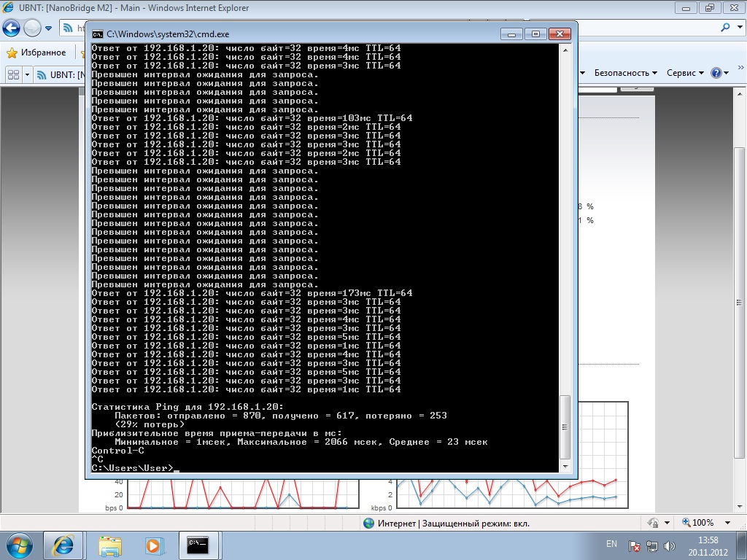Minimize the cmd.exe window
Image resolution: width=747 pixels, height=560 pixels.
pyautogui.click(x=511, y=34)
